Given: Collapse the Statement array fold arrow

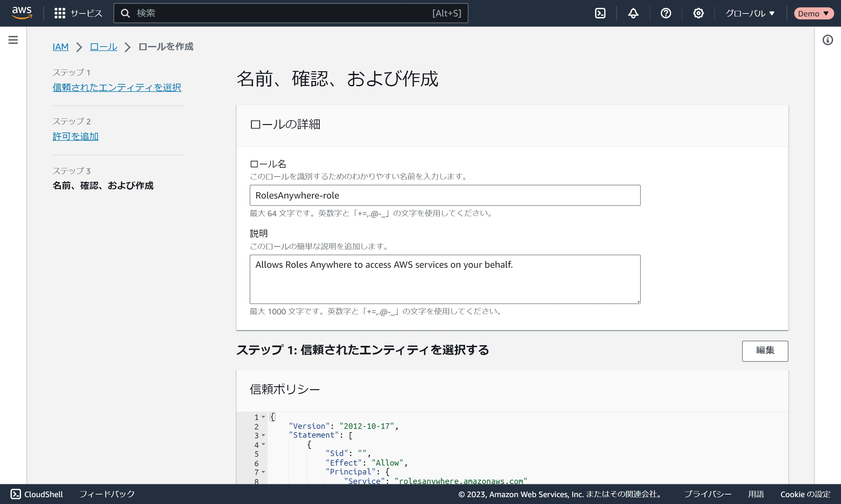Looking at the screenshot, I should (263, 435).
